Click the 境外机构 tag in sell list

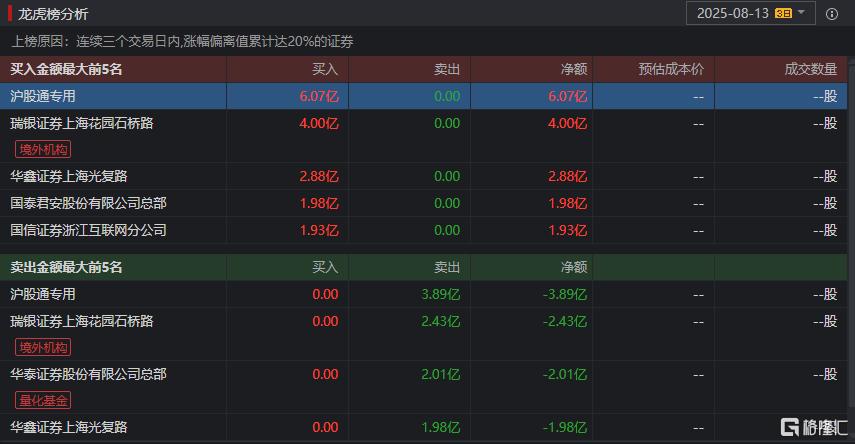click(x=43, y=347)
